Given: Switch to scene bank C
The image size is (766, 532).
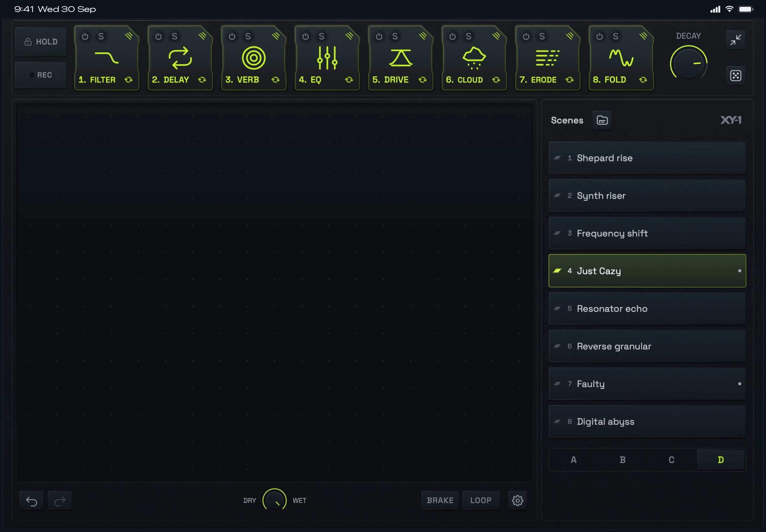Looking at the screenshot, I should (x=672, y=460).
